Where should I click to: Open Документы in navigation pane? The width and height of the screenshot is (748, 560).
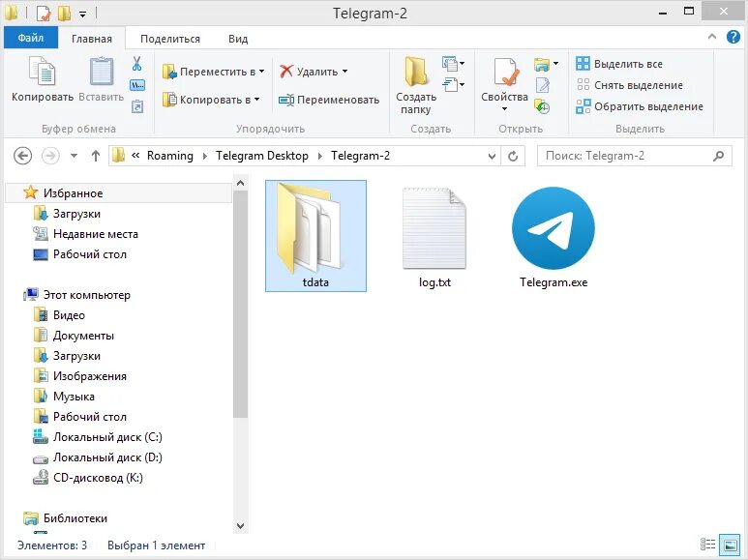[83, 336]
